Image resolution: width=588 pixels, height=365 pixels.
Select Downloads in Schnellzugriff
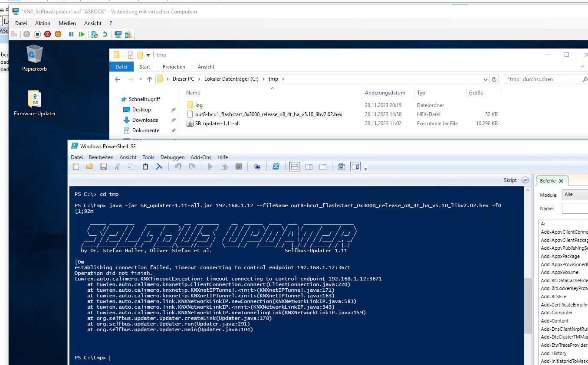145,120
